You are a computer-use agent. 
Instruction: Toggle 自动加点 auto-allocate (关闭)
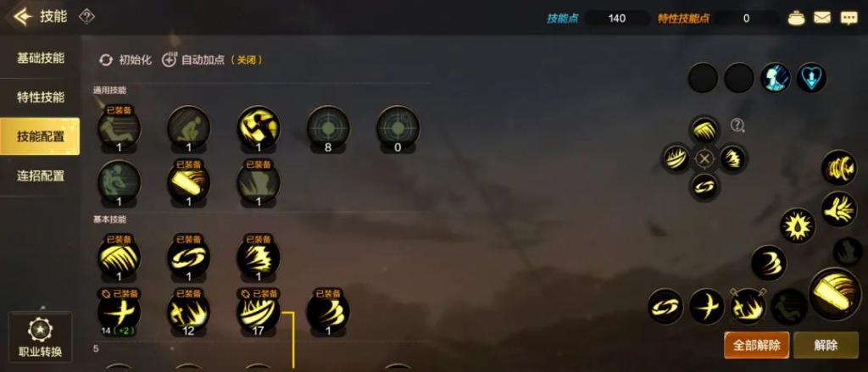[211, 60]
